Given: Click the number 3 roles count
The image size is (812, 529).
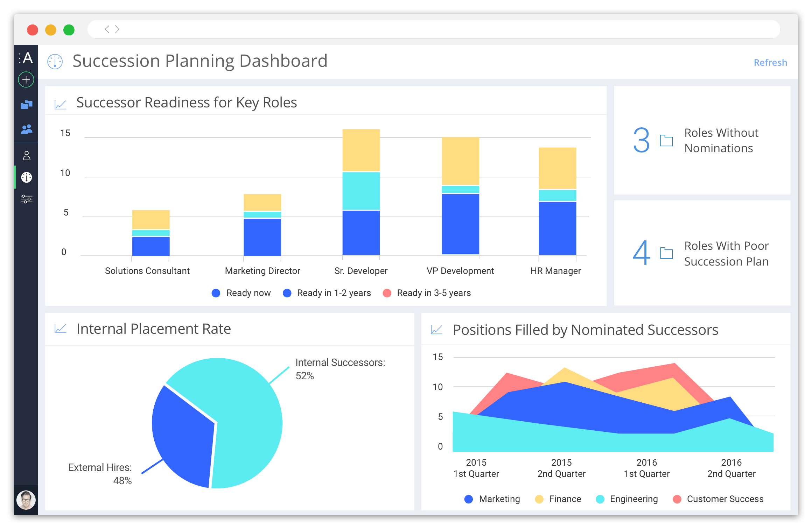Looking at the screenshot, I should pos(641,140).
